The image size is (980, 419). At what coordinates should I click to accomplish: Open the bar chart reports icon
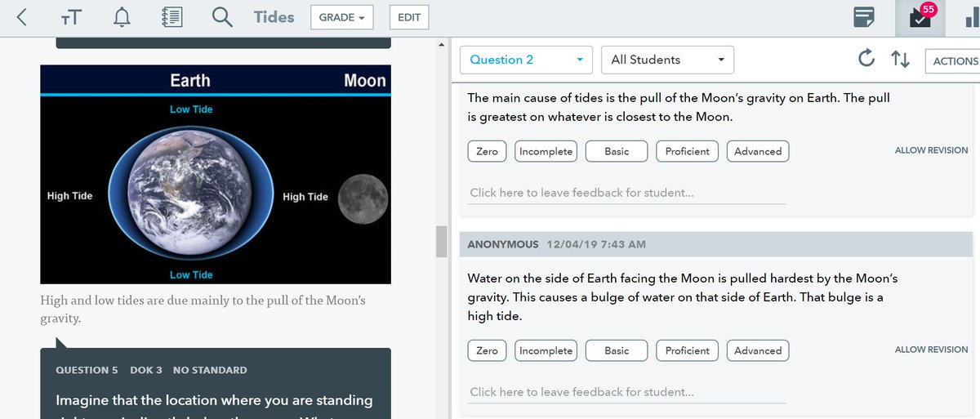click(972, 20)
